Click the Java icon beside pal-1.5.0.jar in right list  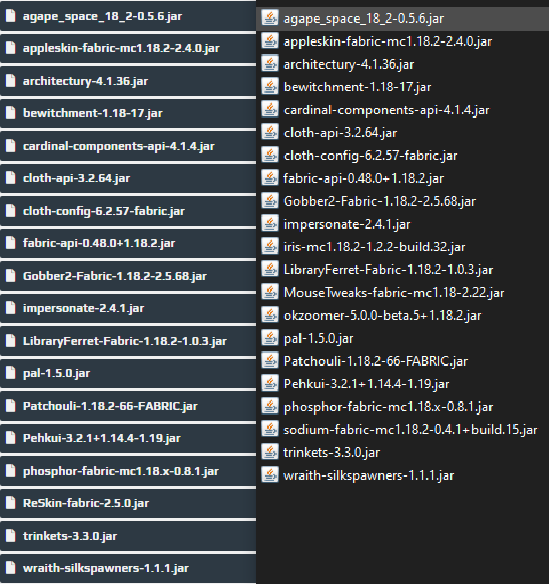pyautogui.click(x=270, y=338)
